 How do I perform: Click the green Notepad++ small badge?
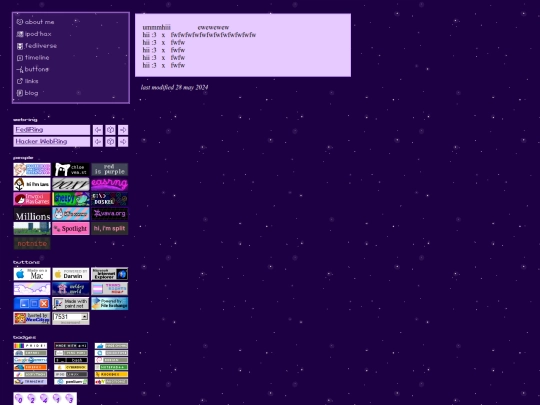(111, 367)
